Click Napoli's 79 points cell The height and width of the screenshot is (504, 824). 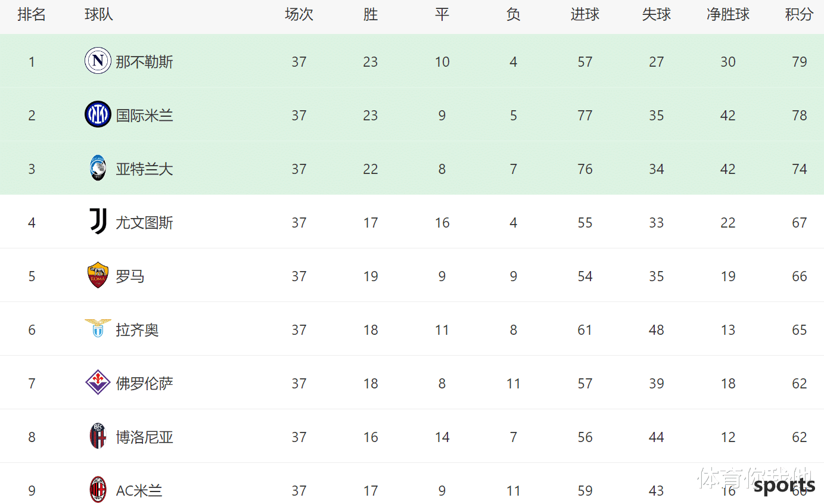(x=800, y=62)
